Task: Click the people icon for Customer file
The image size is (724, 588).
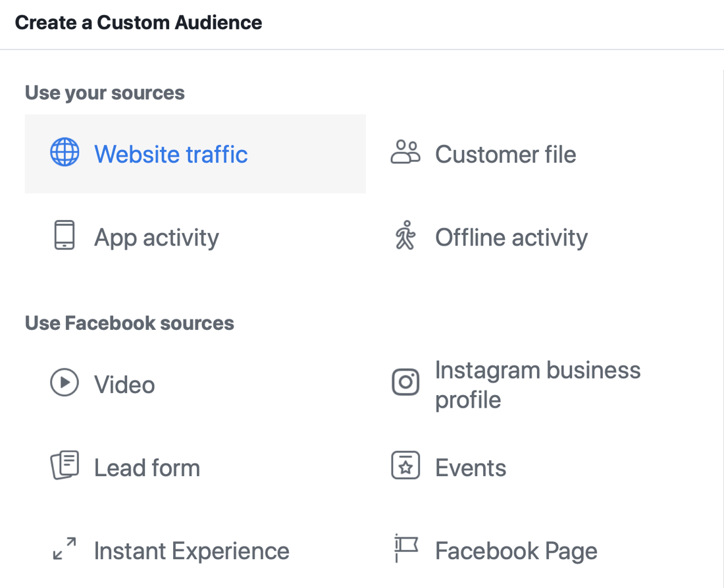Action: coord(405,152)
